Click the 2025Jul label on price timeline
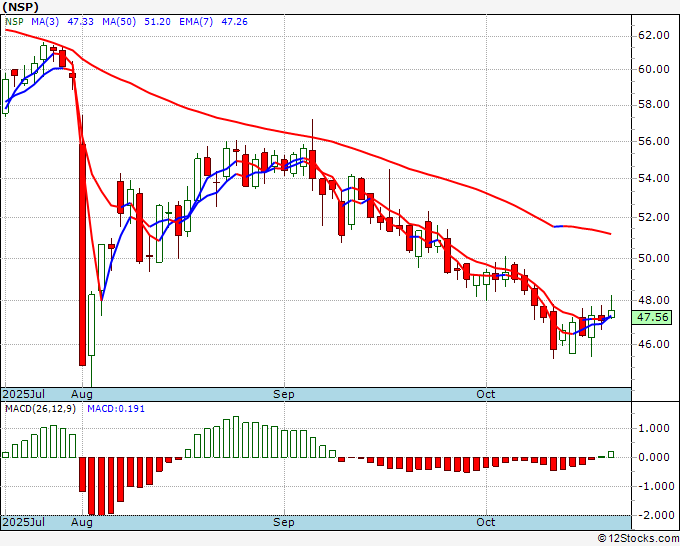Image resolution: width=680 pixels, height=546 pixels. tap(24, 394)
